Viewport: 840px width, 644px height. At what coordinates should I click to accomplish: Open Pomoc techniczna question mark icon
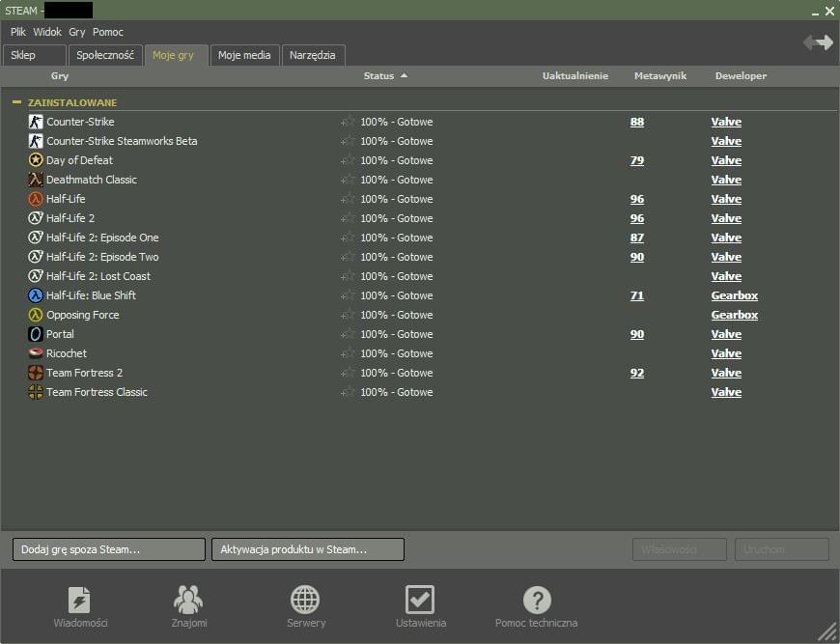[538, 600]
